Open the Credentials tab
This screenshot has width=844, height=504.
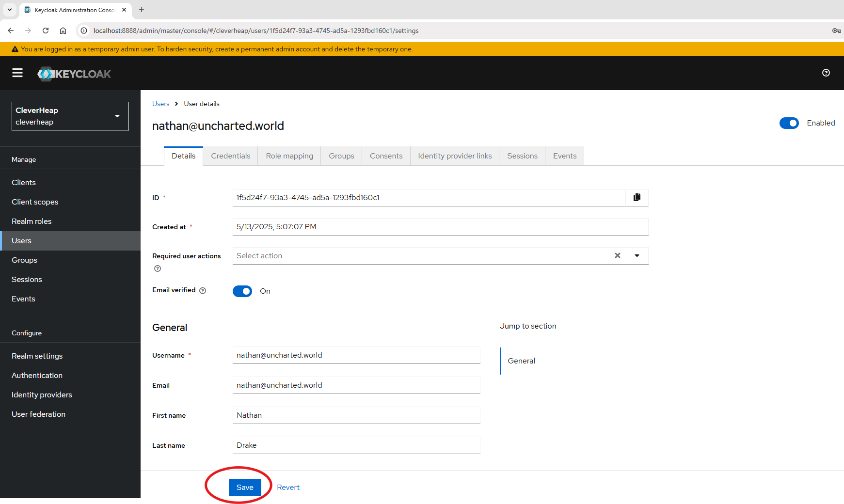[x=230, y=156]
